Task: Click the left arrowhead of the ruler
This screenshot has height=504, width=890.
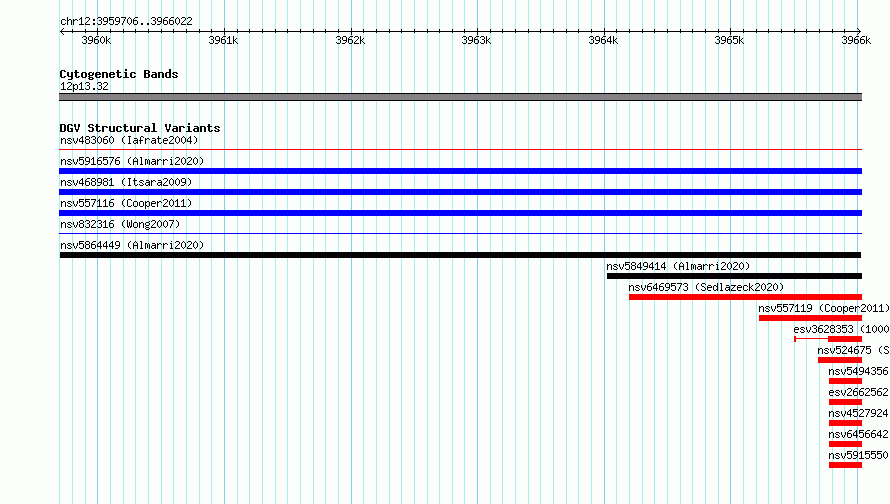Action: (62, 31)
